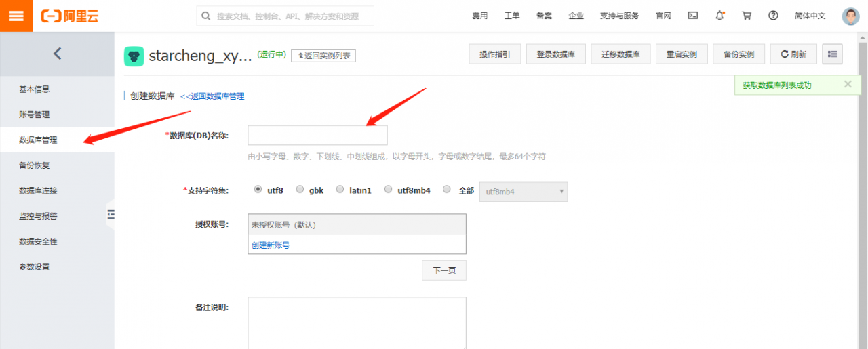Open the utf8mb4 charset dropdown
868x349 pixels.
click(523, 192)
